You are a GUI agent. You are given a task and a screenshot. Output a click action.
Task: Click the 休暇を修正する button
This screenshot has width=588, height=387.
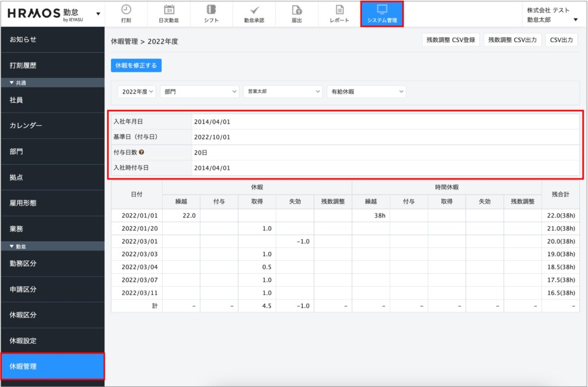[x=136, y=65]
